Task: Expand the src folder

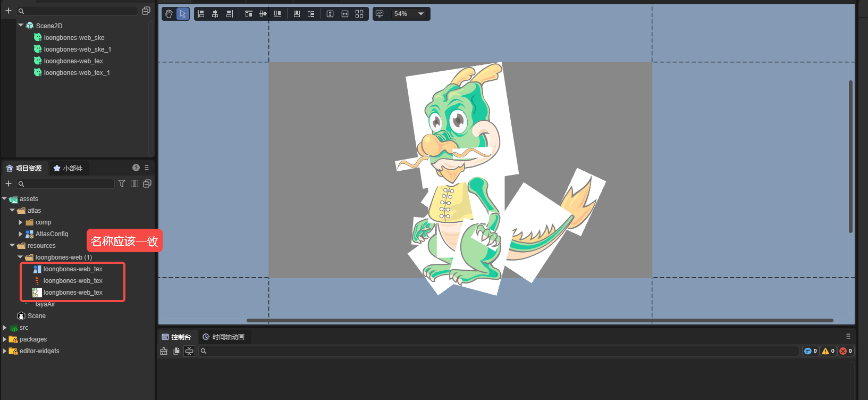Action: click(x=5, y=328)
